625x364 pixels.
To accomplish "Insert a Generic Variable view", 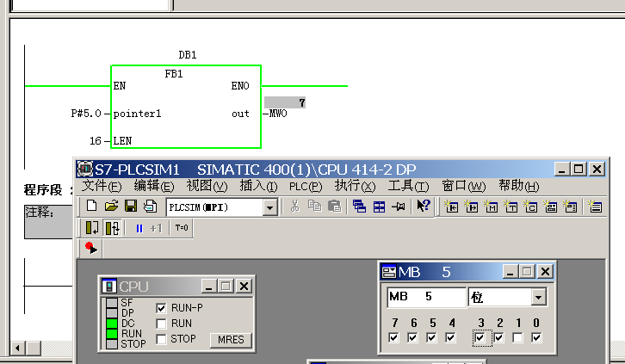I will 550,207.
